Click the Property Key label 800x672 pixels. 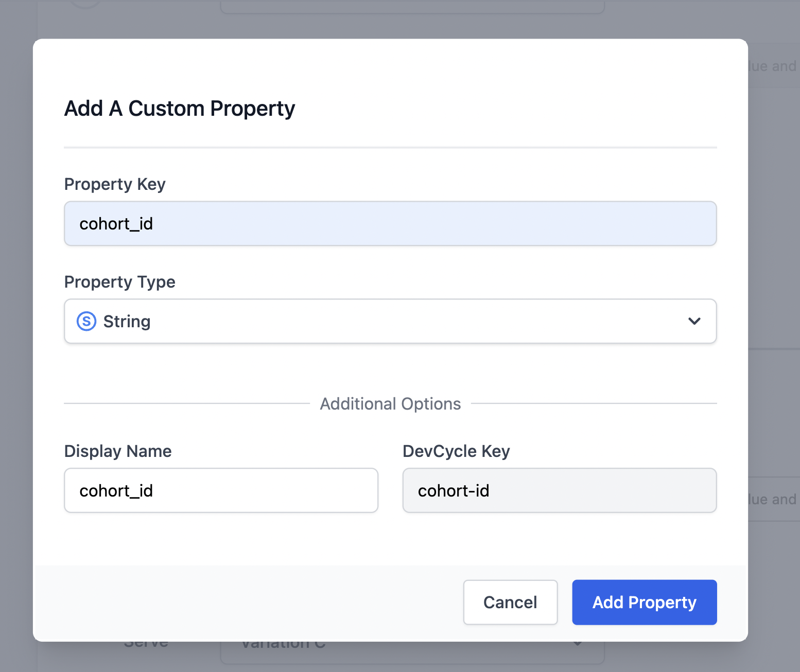point(114,184)
